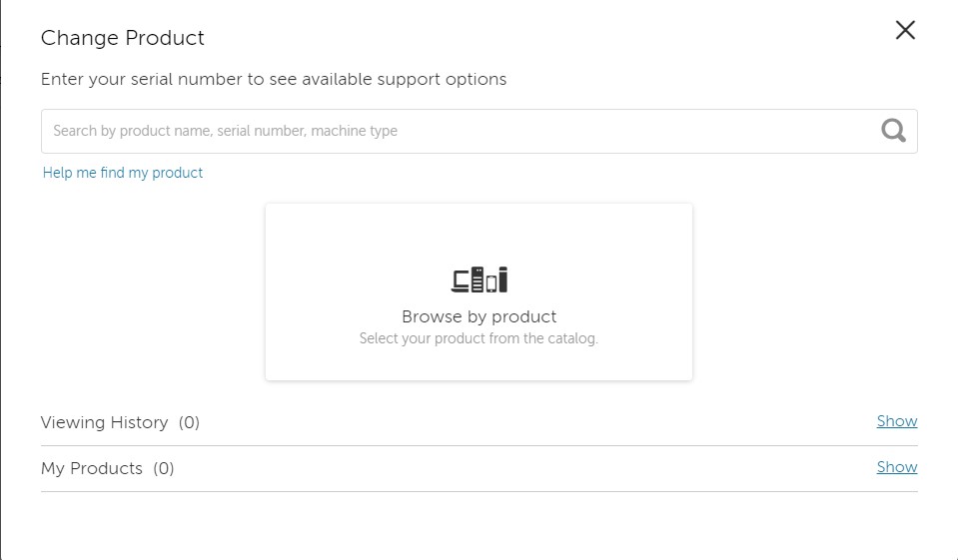The width and height of the screenshot is (958, 560).
Task: Click the Viewing History (0) count
Action: (189, 422)
